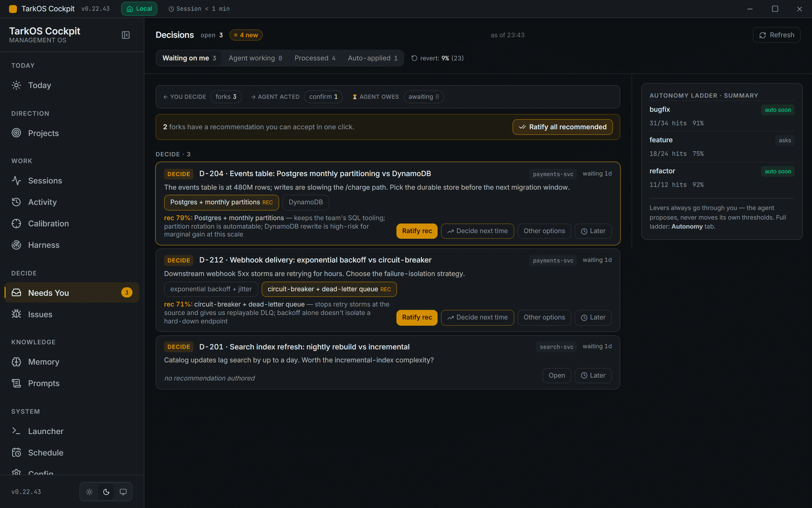The image size is (812, 508).
Task: Select Needs You inbox icon
Action: [x=16, y=293]
